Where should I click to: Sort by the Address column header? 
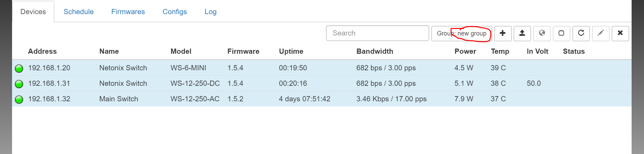42,51
